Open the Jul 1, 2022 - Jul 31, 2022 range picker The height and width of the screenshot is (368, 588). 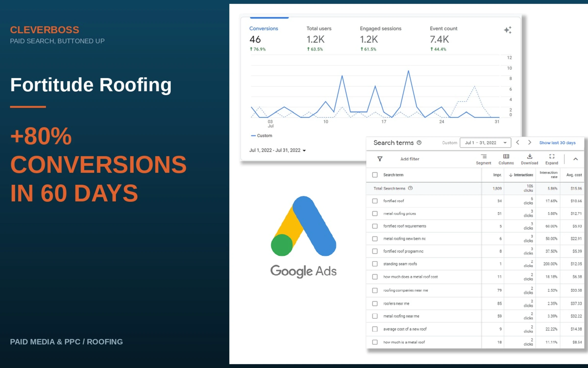(277, 150)
